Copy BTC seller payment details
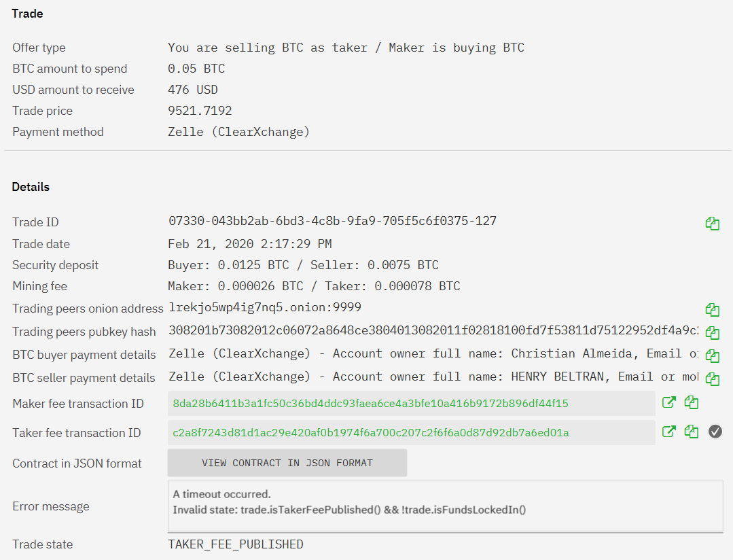The height and width of the screenshot is (560, 733). coord(712,379)
